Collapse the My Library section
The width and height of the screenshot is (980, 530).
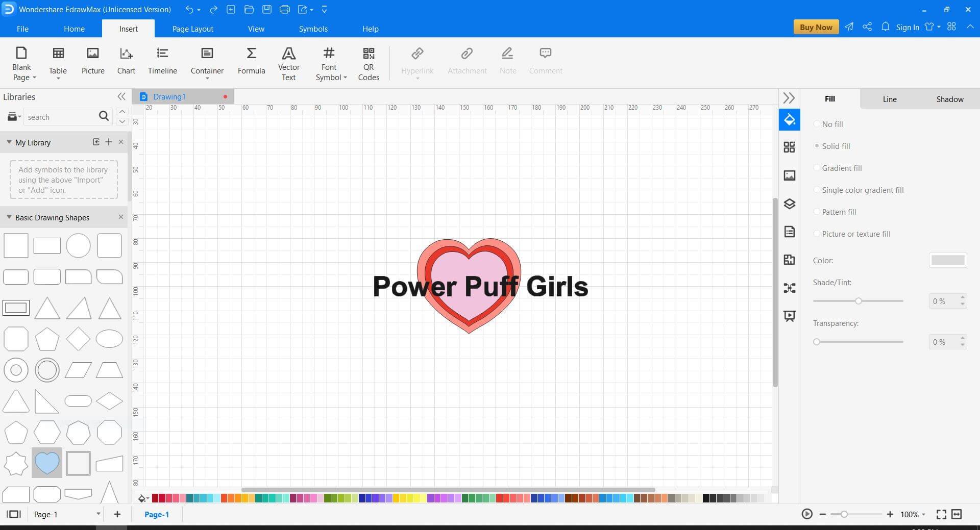9,142
